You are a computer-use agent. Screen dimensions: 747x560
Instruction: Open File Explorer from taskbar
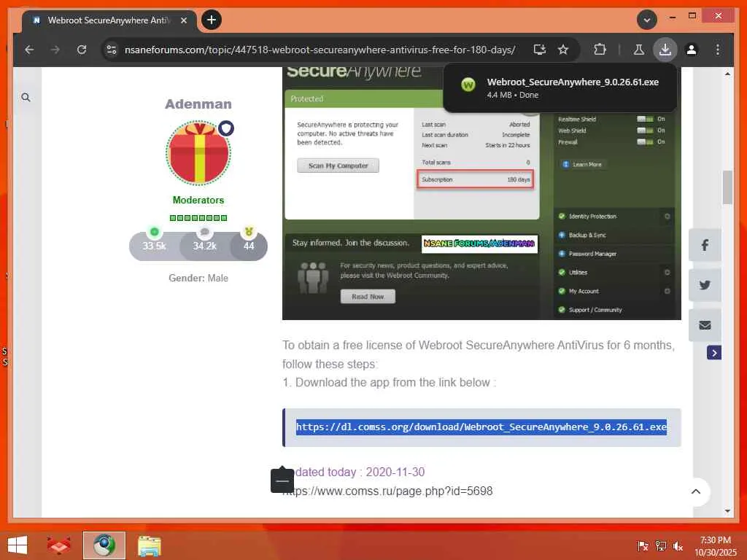149,545
